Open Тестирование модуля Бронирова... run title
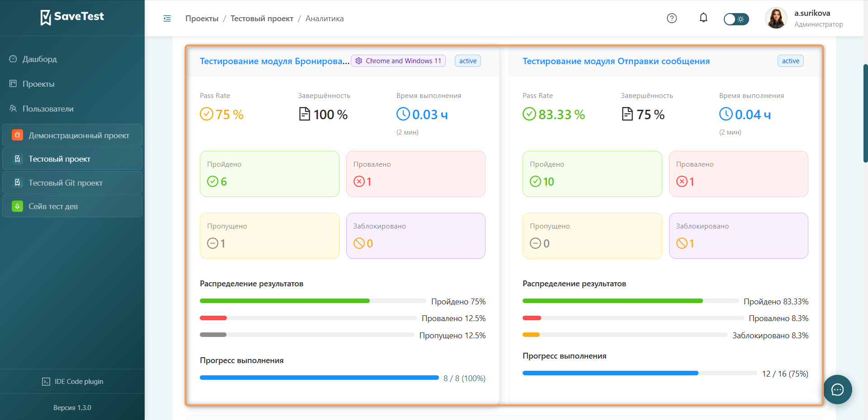The width and height of the screenshot is (868, 420). [x=274, y=61]
